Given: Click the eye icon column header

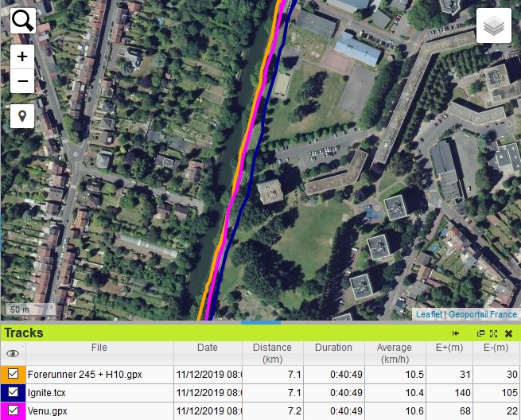Looking at the screenshot, I should 13,353.
